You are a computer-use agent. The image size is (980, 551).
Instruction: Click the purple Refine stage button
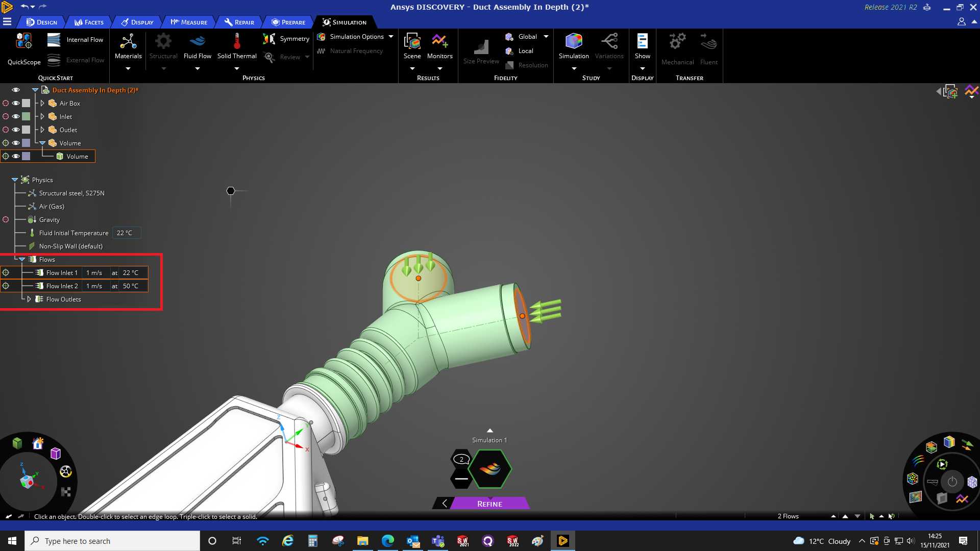(490, 504)
